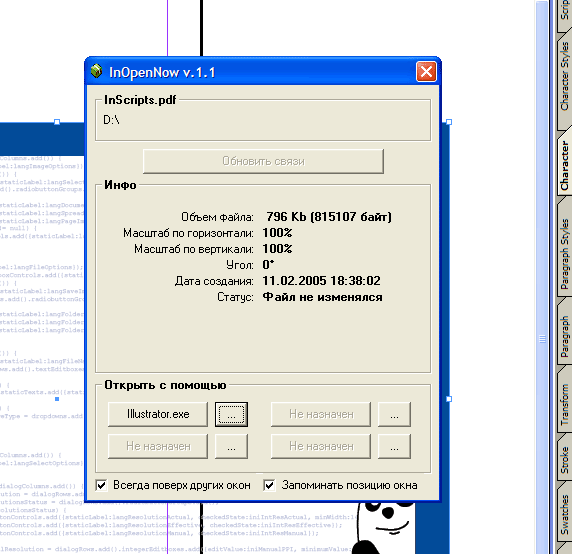Click the browse button beside the bottom-right Не назначен

(394, 446)
